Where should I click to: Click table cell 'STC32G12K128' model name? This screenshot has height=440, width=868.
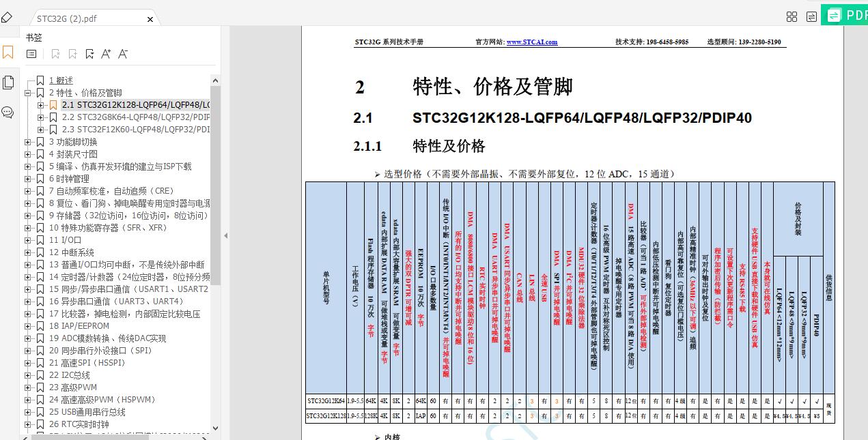(x=326, y=415)
